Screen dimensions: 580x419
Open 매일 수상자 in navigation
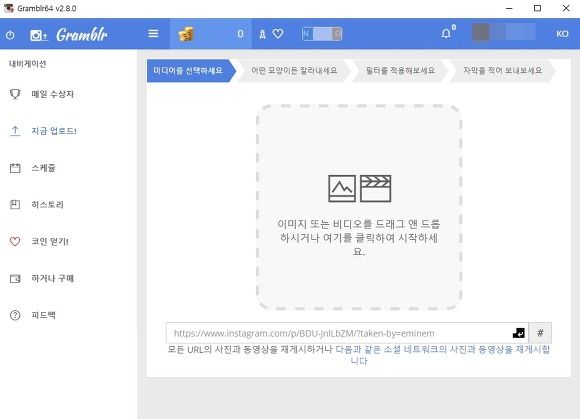[53, 94]
